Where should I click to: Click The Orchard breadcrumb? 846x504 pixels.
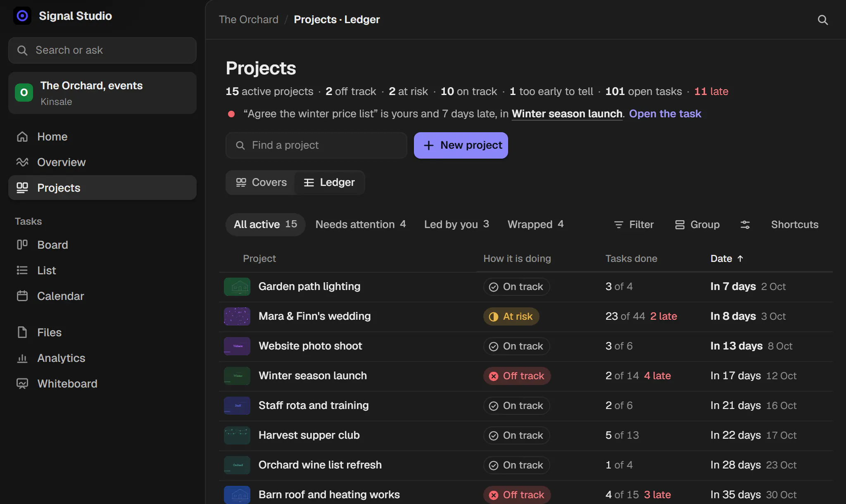click(x=249, y=19)
